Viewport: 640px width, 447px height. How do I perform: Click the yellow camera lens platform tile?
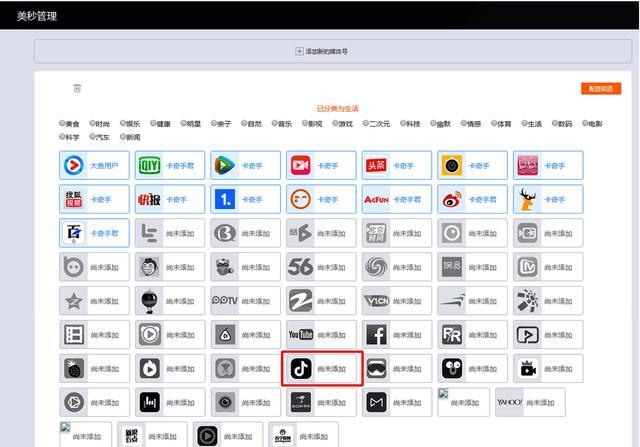pyautogui.click(x=472, y=165)
